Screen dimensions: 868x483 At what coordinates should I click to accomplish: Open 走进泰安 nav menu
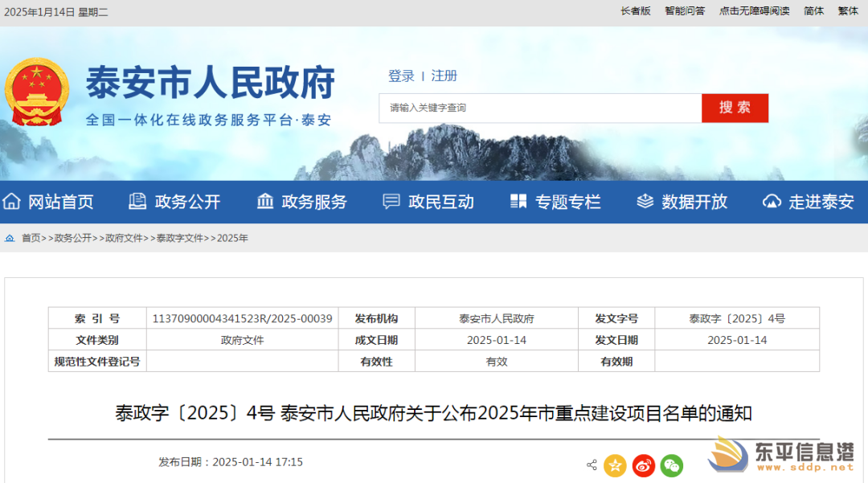point(821,202)
